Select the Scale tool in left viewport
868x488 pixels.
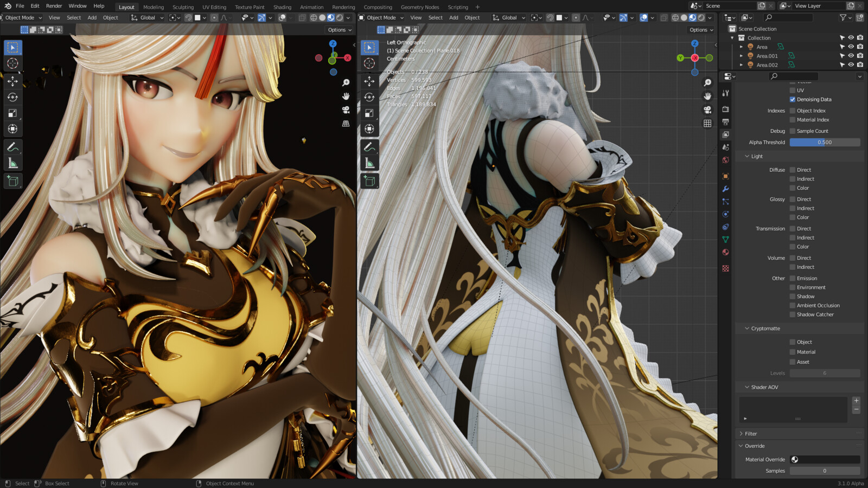click(x=12, y=113)
